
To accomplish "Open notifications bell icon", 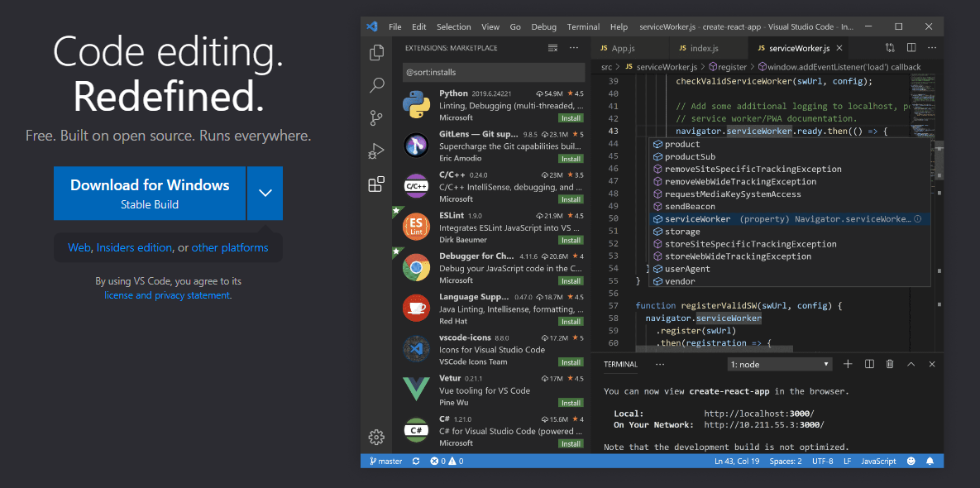I will [930, 462].
